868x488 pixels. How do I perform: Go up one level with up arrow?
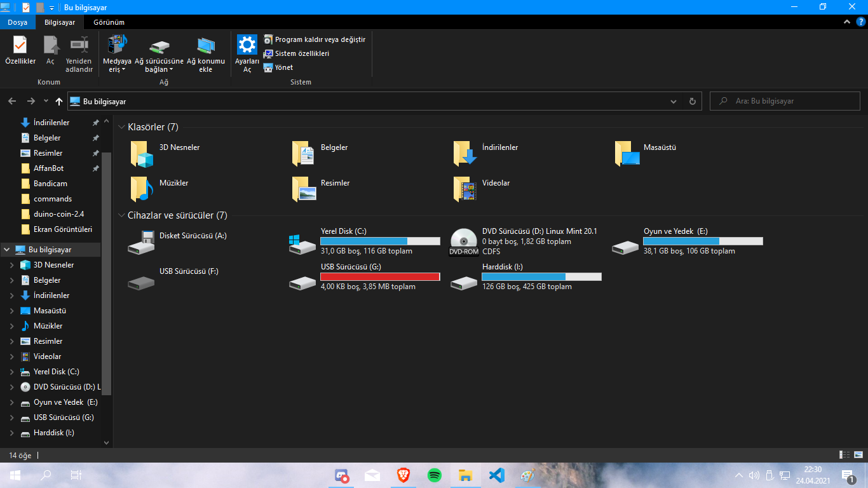pyautogui.click(x=59, y=101)
